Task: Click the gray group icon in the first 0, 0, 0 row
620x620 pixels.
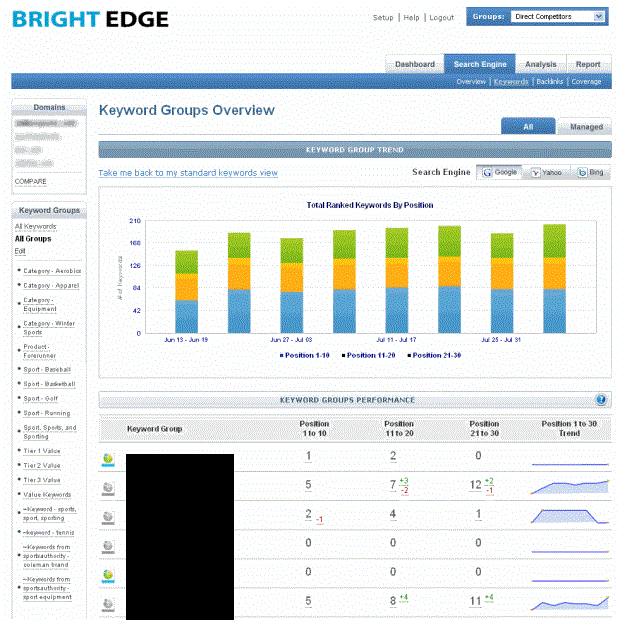Action: 108,546
